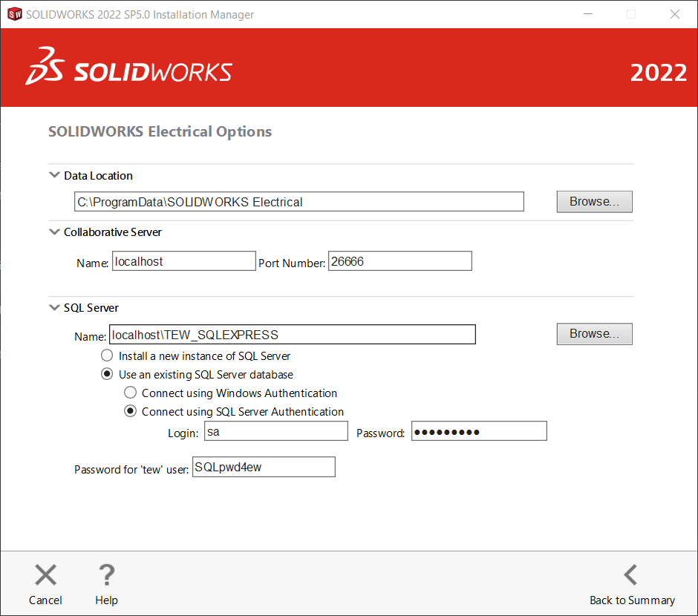Click the Port Number label
The image size is (698, 616).
point(292,263)
